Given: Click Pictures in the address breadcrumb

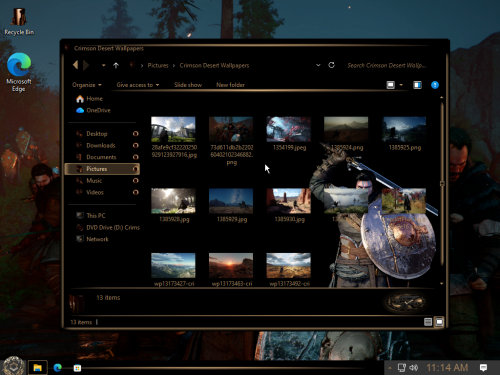Looking at the screenshot, I should (x=158, y=65).
